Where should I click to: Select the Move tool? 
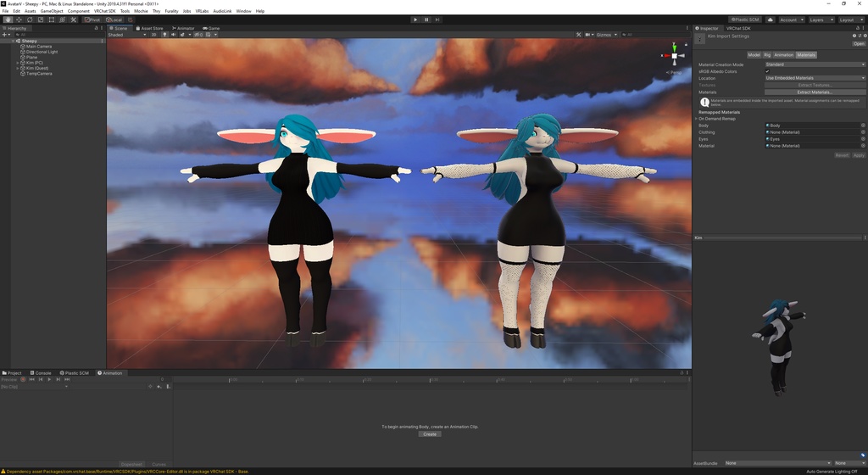coord(19,20)
